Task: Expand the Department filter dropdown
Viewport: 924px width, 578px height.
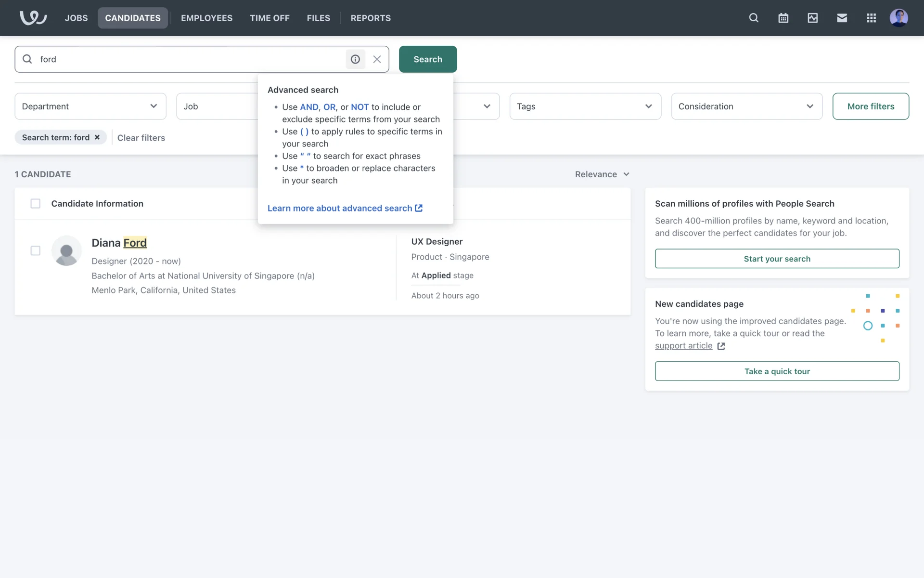Action: tap(90, 106)
